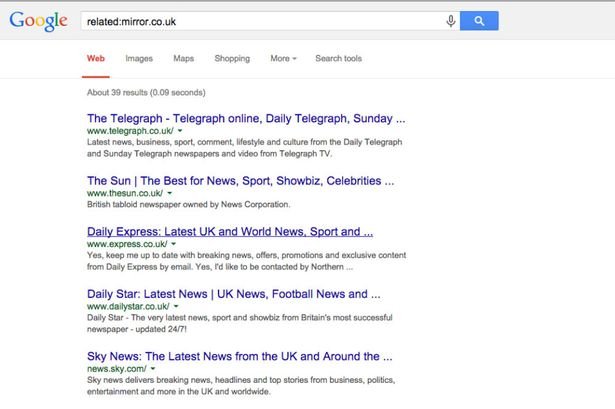Expand arrow next to www.telegraph.co.uk

(180, 131)
